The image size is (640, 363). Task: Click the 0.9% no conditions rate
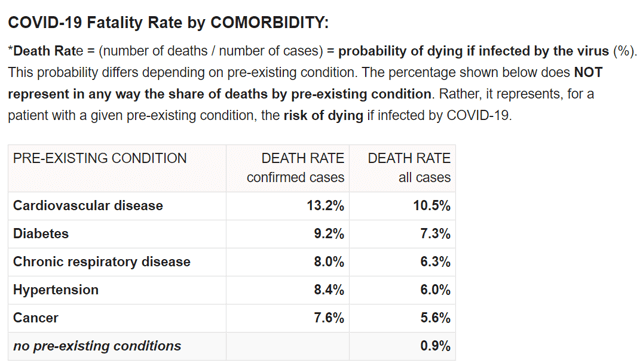coord(436,346)
